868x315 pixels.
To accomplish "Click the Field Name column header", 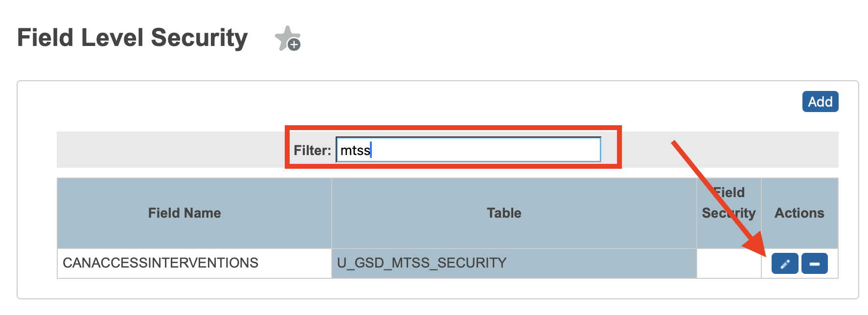I will (x=183, y=213).
